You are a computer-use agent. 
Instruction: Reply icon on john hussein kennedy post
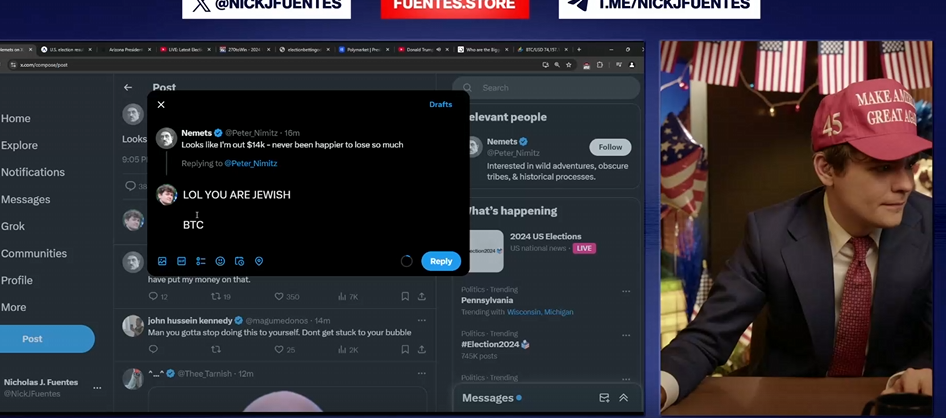click(153, 349)
